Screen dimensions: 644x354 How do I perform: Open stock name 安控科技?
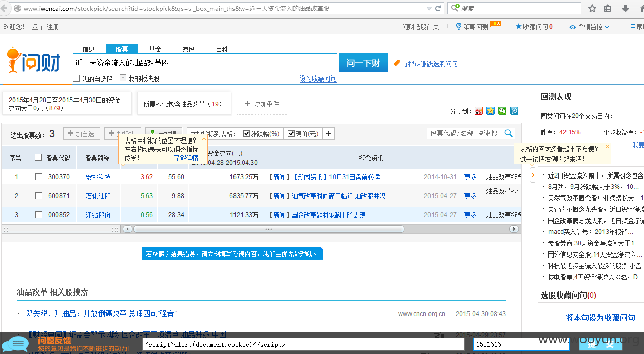(98, 177)
